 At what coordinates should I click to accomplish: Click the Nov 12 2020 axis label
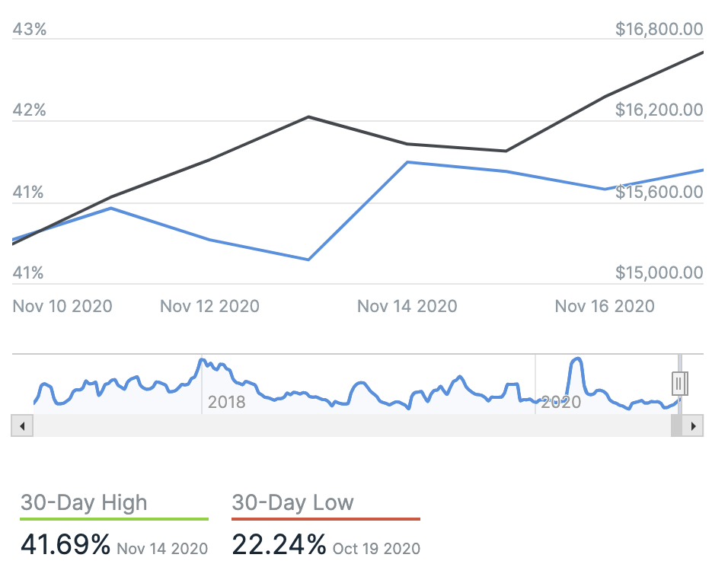coord(209,306)
